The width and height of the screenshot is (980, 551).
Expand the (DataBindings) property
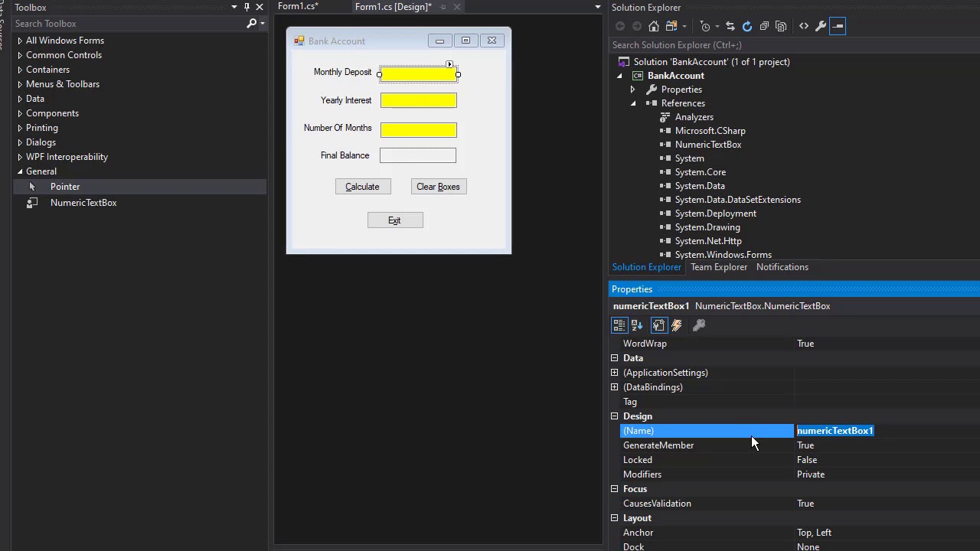pyautogui.click(x=614, y=387)
